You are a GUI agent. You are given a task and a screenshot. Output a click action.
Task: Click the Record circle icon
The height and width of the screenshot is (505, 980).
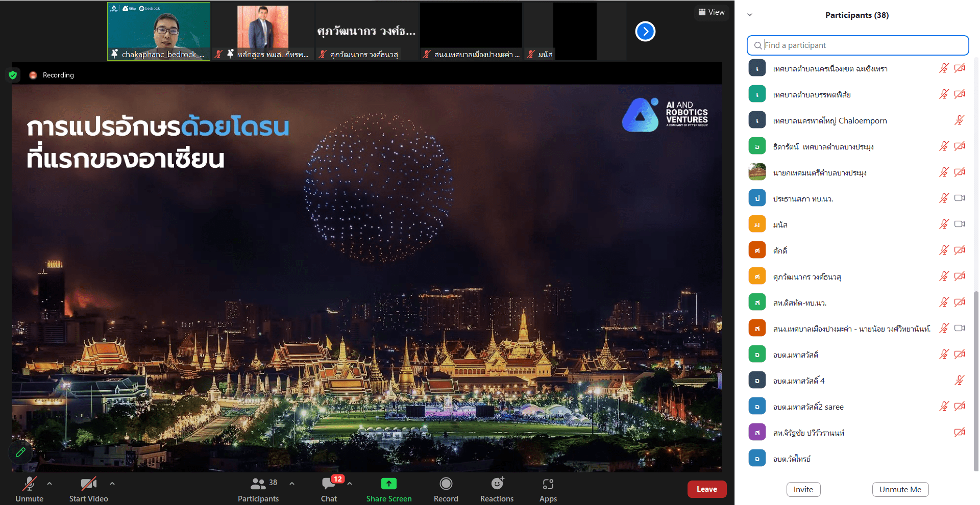(x=446, y=484)
